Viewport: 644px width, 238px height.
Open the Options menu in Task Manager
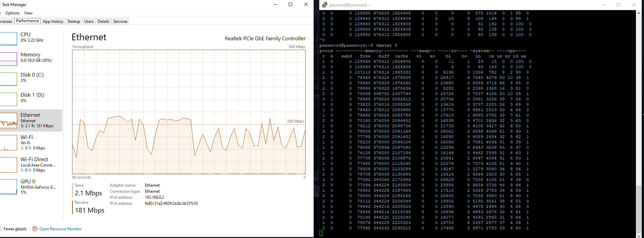pyautogui.click(x=12, y=13)
